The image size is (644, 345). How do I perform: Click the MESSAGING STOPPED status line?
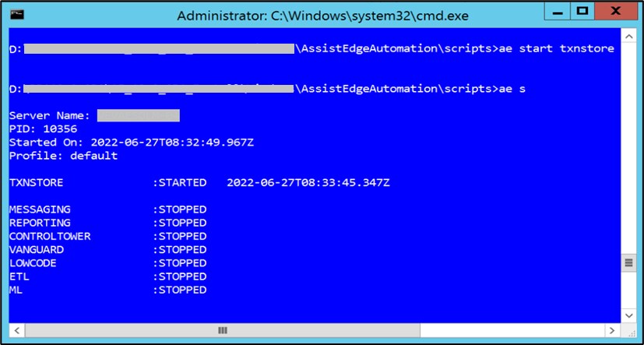[107, 209]
